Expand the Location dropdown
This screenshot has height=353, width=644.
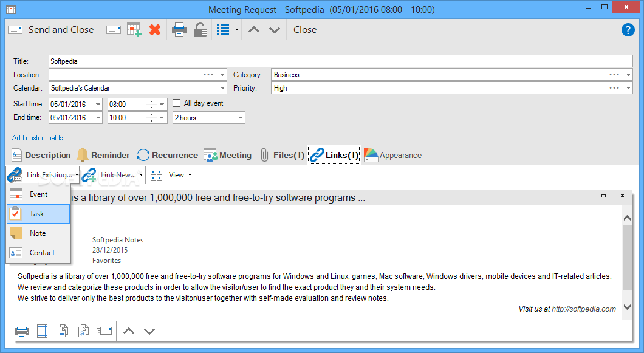coord(222,75)
